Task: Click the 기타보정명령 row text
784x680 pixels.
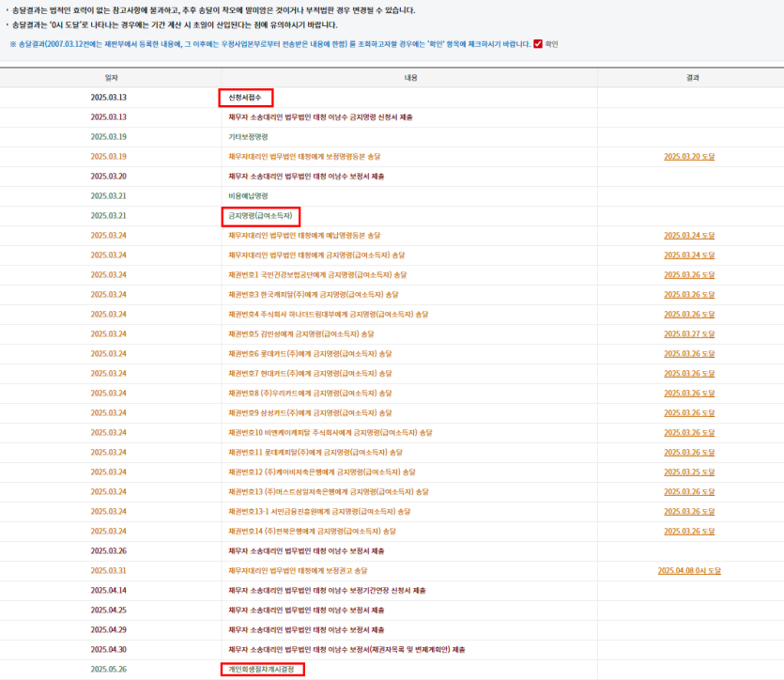Action: point(248,137)
